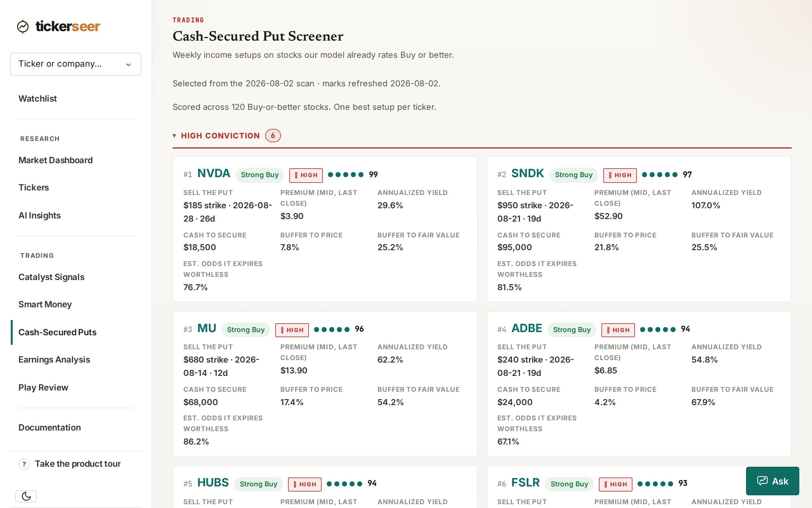Click HUBS Strong Buy badge
The image size is (812, 508).
coord(259,484)
